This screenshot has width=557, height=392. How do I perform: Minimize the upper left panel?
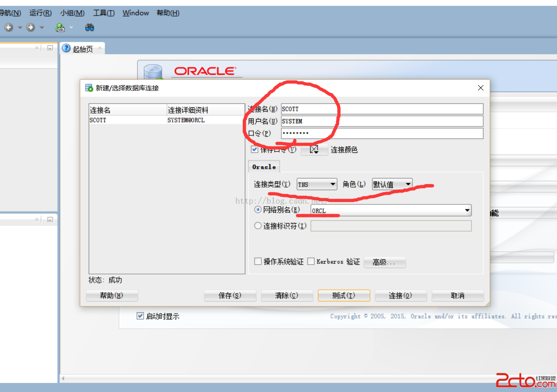(50, 48)
